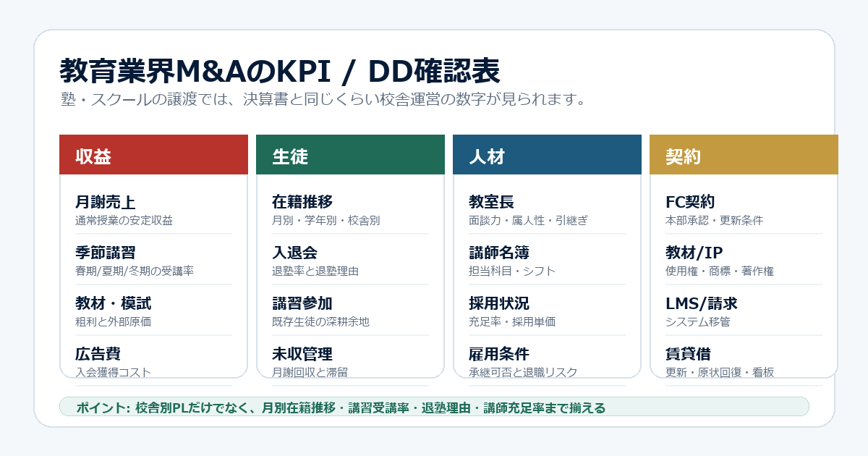Select the red 収益 column header
Screen dimensions: 868x456
153,155
